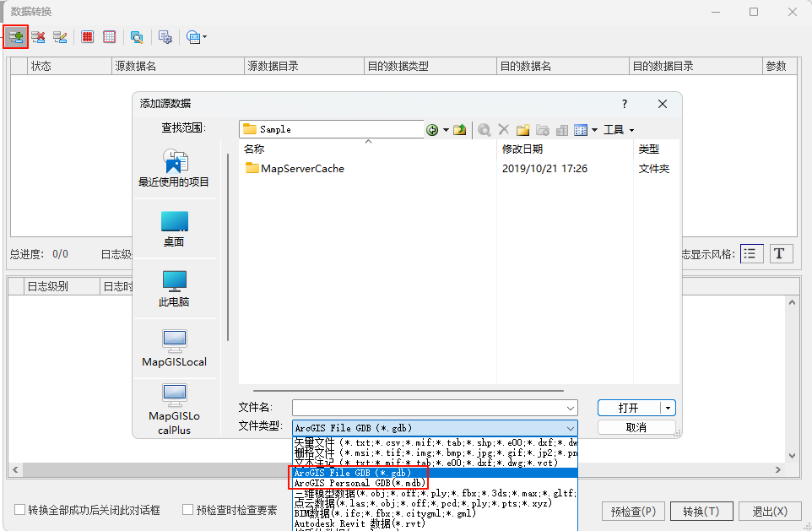
Task: Choose 栅格文件 file type option
Action: [x=435, y=452]
